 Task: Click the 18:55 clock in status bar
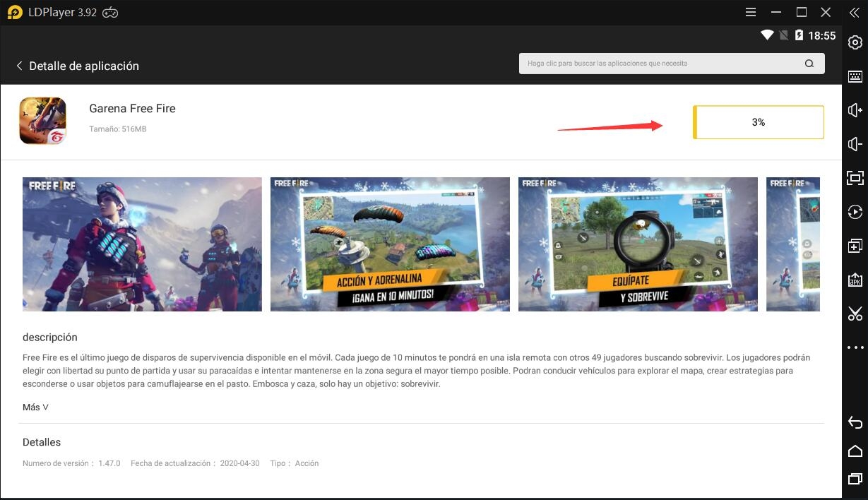pyautogui.click(x=822, y=35)
